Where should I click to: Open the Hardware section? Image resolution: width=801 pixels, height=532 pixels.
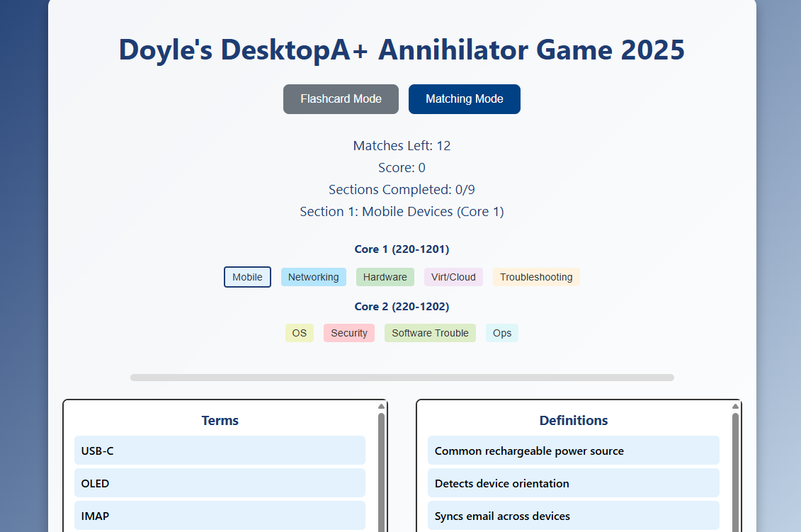(385, 277)
